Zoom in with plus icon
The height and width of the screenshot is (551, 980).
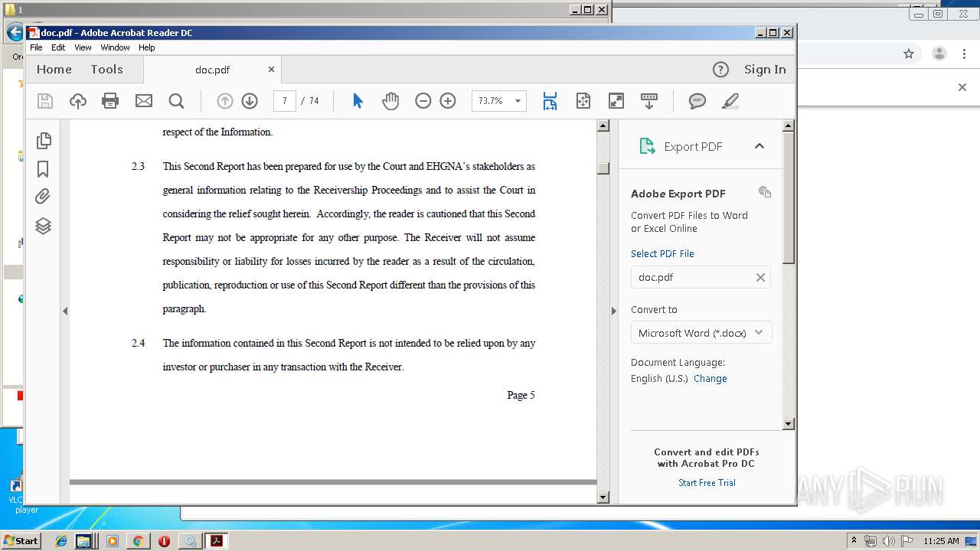448,101
